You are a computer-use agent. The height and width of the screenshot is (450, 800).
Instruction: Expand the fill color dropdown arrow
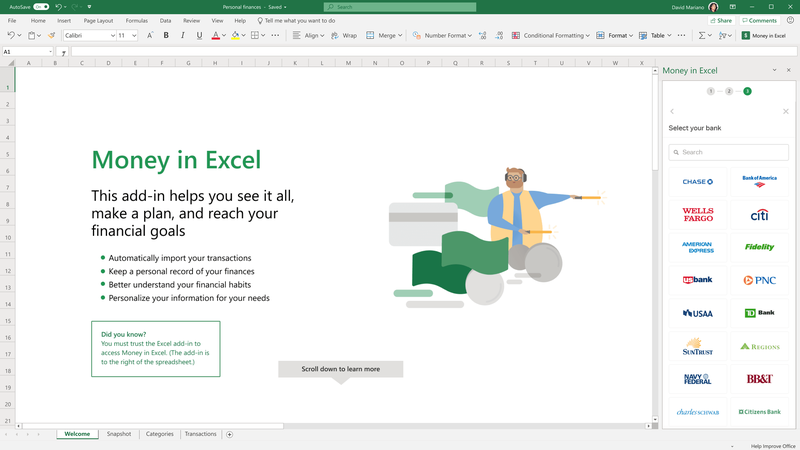click(x=243, y=35)
